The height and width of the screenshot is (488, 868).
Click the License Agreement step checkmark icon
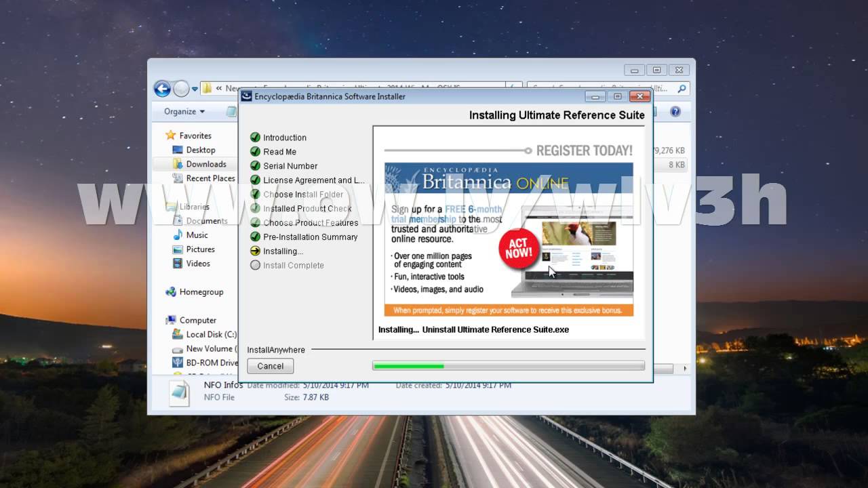(x=255, y=180)
